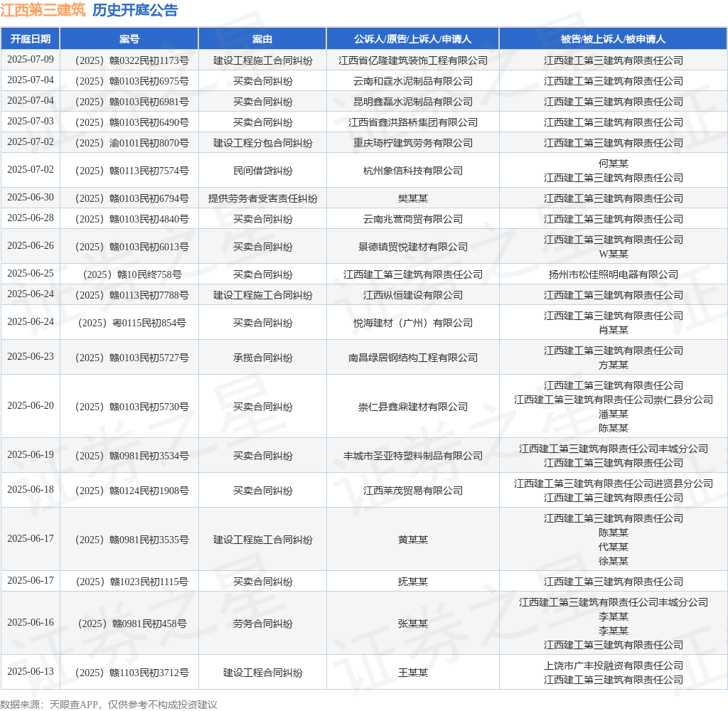Click title text 江西第三建筑

tap(43, 10)
